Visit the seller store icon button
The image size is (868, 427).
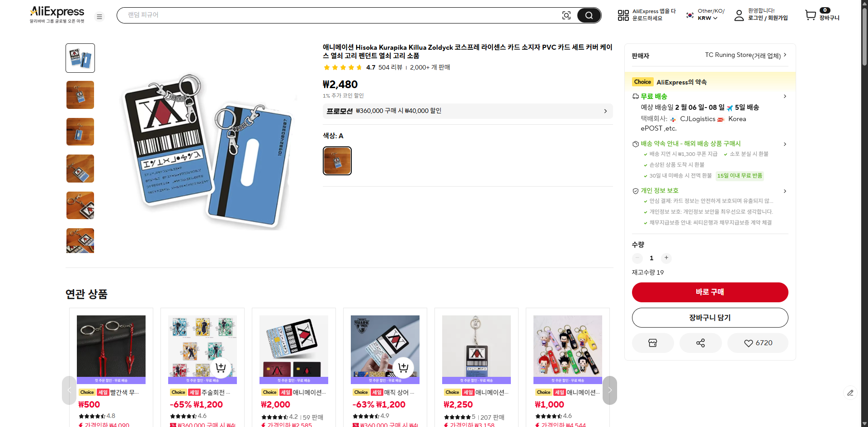click(652, 343)
